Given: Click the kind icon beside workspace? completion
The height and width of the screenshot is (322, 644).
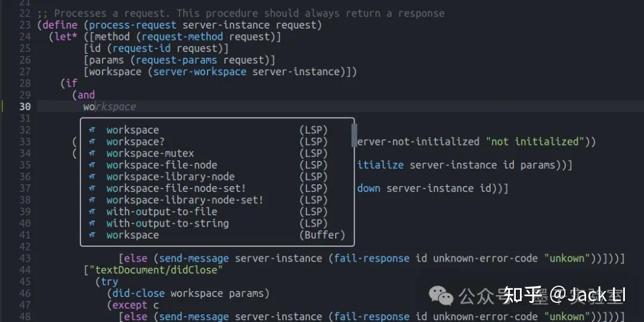Looking at the screenshot, I should tap(92, 142).
